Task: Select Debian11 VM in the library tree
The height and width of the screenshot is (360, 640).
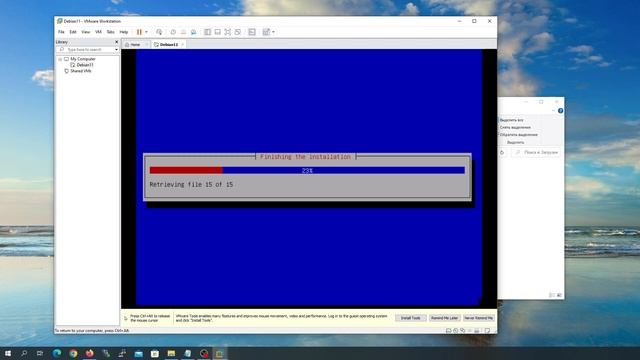Action: (85, 65)
